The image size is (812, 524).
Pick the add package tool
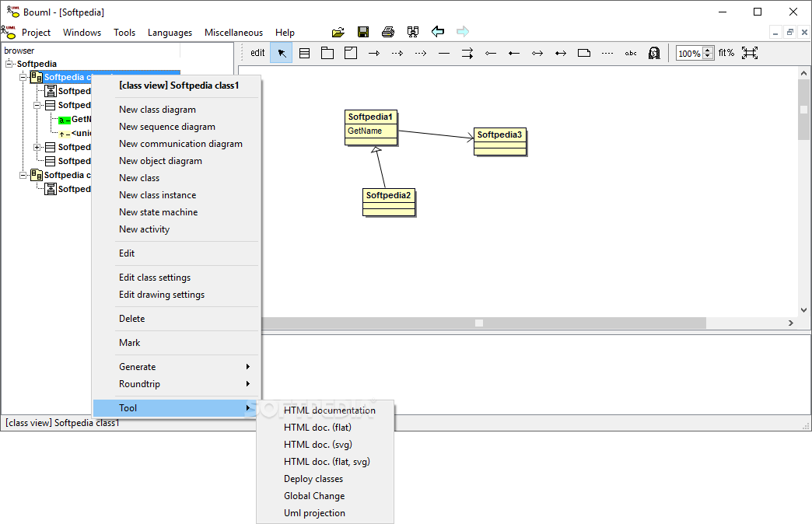[327, 53]
